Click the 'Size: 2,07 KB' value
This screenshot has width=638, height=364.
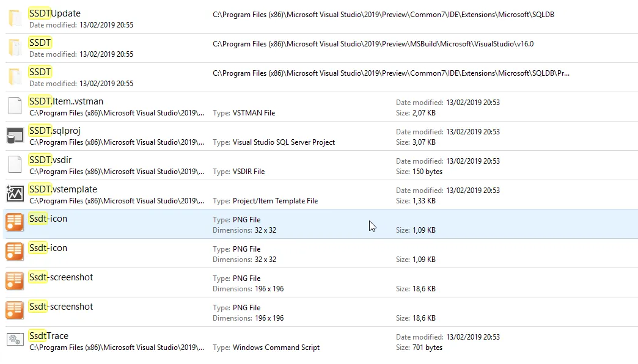point(416,113)
